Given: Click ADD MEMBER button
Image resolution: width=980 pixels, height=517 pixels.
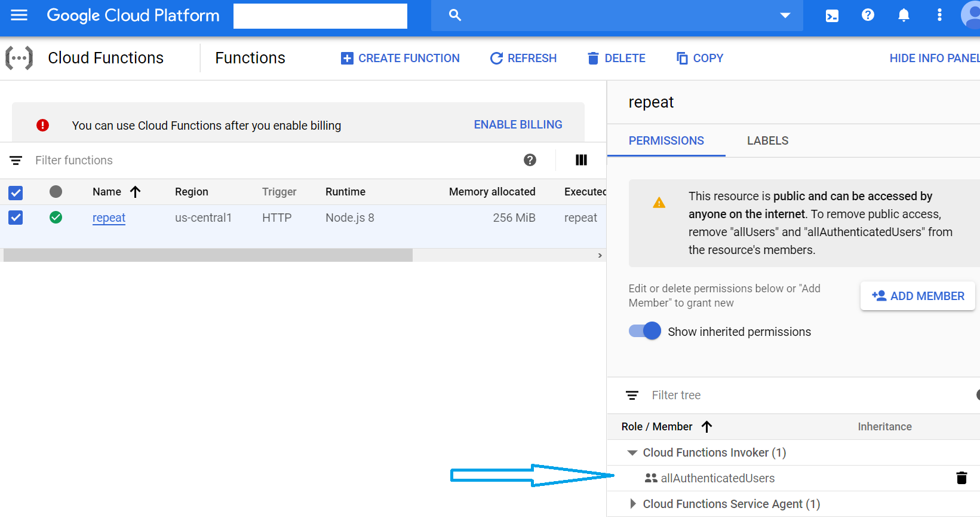Looking at the screenshot, I should (x=918, y=296).
